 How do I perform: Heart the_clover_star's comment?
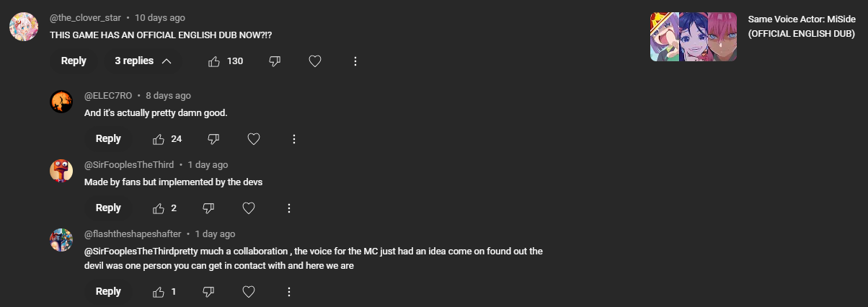click(315, 61)
